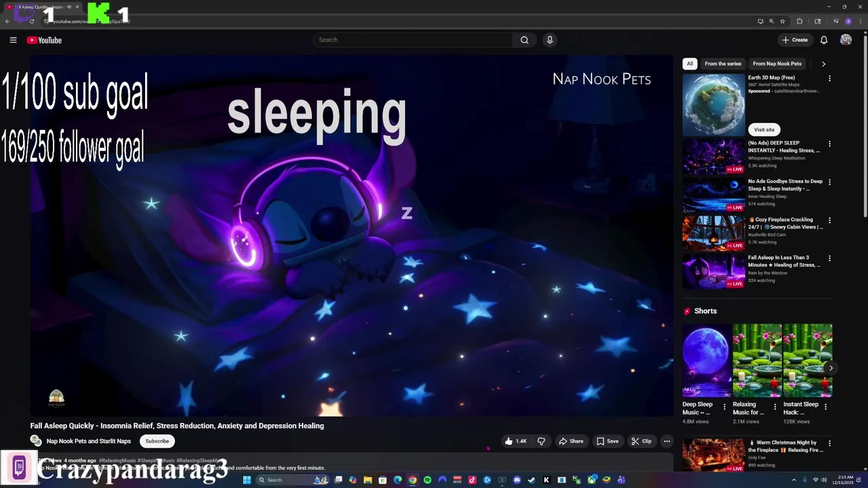Open options for No Ads Goodbye Stress video

(829, 182)
